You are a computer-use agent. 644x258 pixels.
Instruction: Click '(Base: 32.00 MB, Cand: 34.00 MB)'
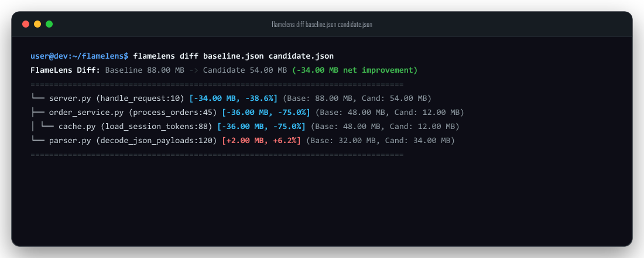pos(381,140)
